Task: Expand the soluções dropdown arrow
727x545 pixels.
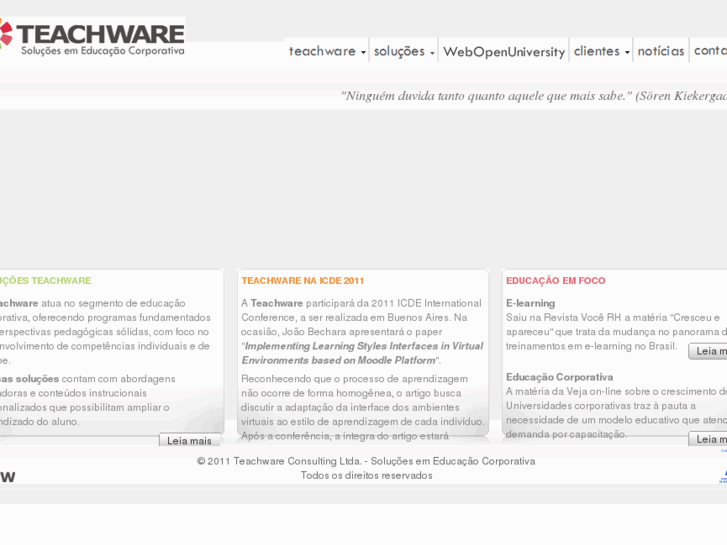Action: 432,53
